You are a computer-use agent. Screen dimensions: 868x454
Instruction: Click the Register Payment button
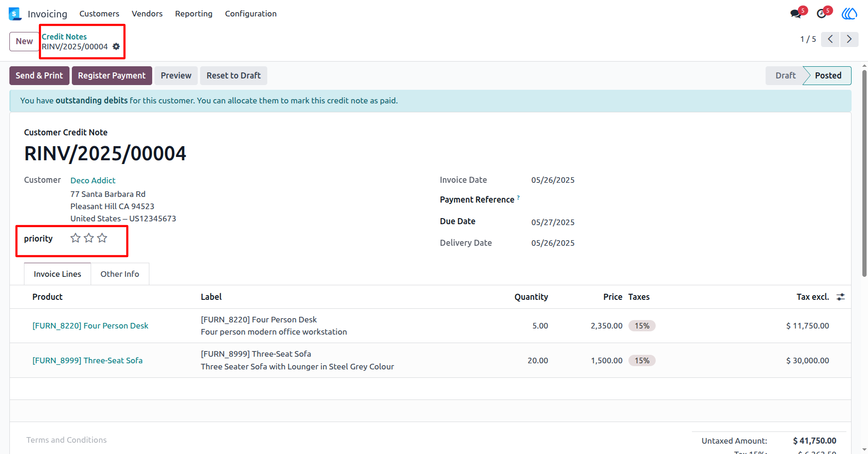click(112, 76)
